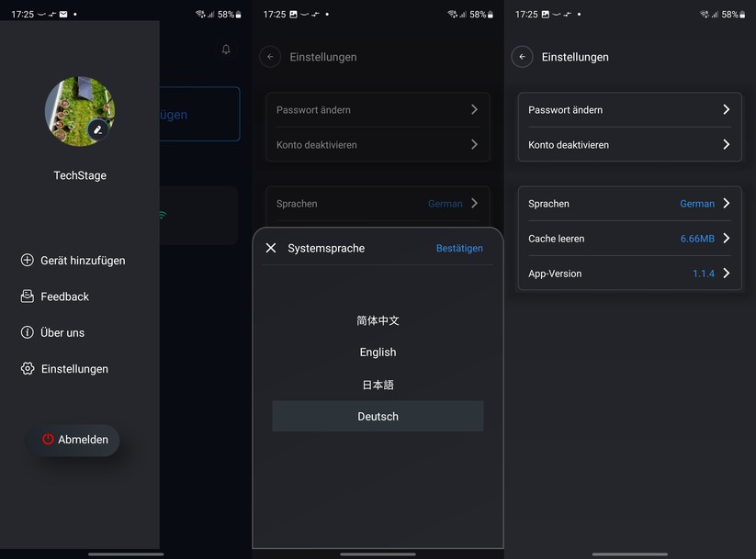Tap the edit pencil on profile picture
Image resolution: width=756 pixels, height=559 pixels.
pyautogui.click(x=98, y=130)
